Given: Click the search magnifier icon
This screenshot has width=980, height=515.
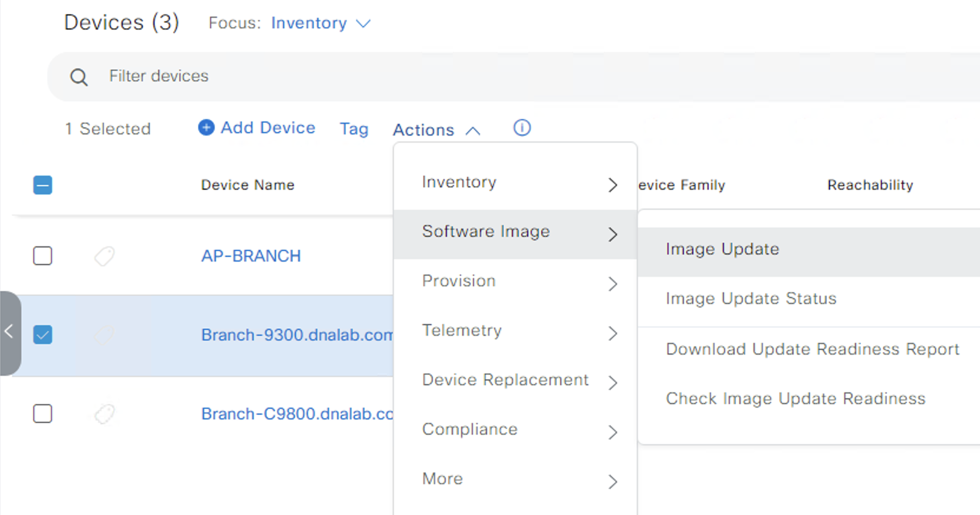Looking at the screenshot, I should pyautogui.click(x=79, y=77).
